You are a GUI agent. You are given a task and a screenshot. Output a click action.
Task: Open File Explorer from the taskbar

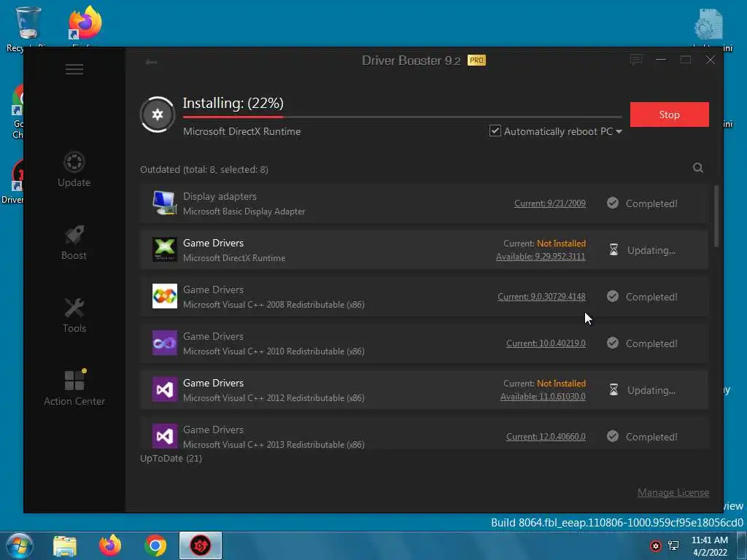[x=65, y=545]
